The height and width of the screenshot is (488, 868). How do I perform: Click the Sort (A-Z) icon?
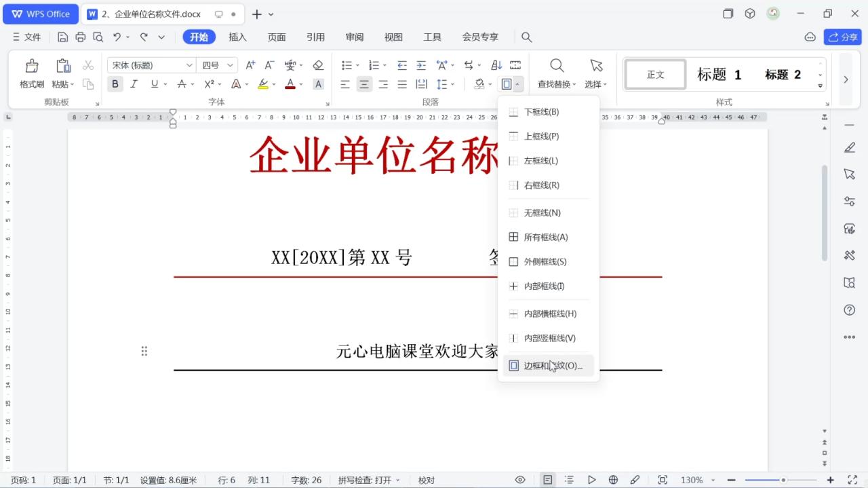(x=496, y=65)
